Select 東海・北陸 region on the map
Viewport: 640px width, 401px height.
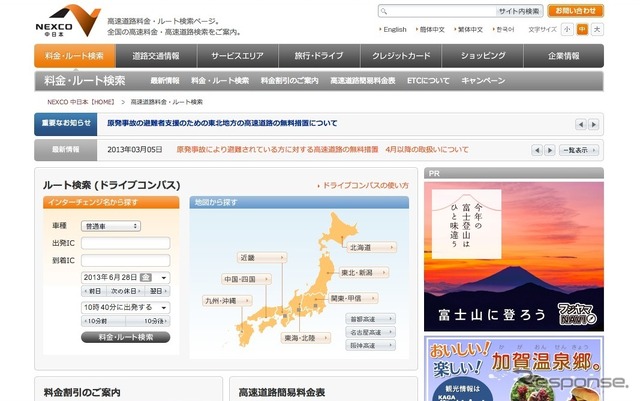coord(306,338)
